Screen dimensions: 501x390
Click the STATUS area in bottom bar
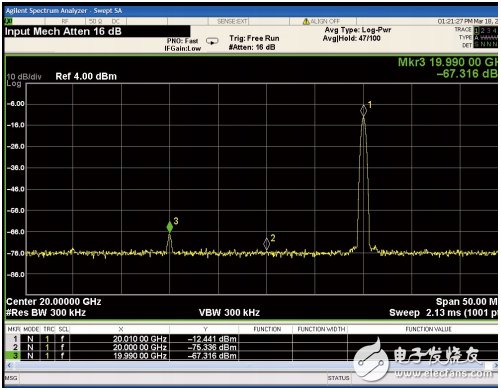point(338,378)
